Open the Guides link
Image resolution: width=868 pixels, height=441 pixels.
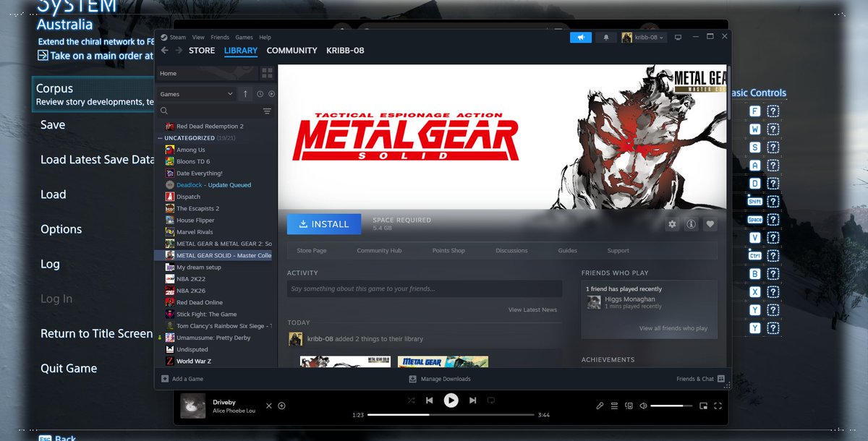coord(568,251)
